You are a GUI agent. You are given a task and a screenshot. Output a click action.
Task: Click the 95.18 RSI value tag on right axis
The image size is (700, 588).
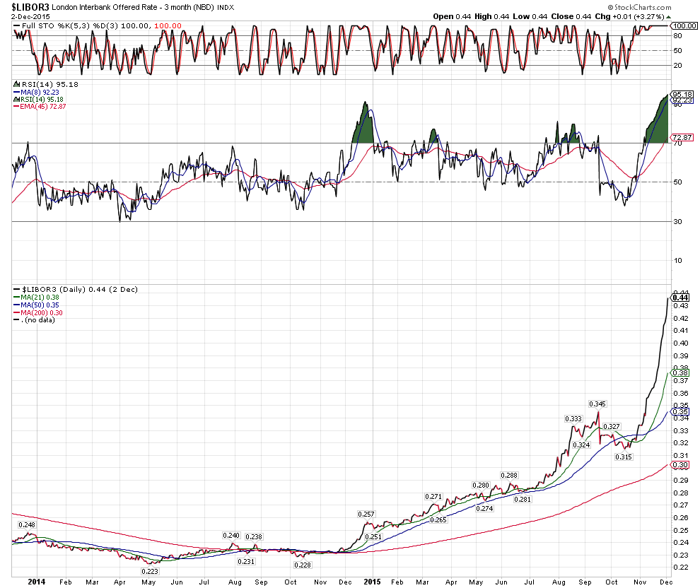(682, 94)
